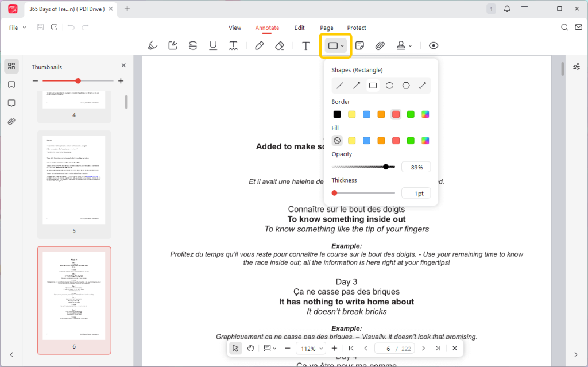Open the bookmarks sidebar panel
Screen dimensions: 588x367
[11, 84]
